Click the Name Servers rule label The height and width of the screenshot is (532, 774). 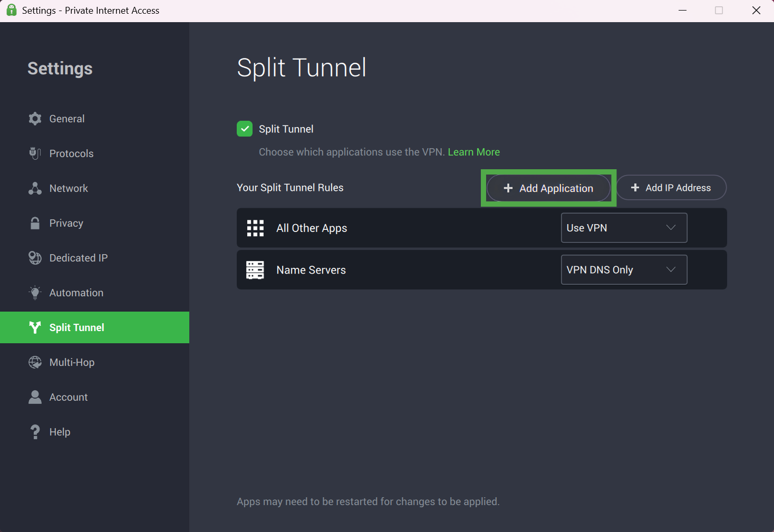point(311,270)
